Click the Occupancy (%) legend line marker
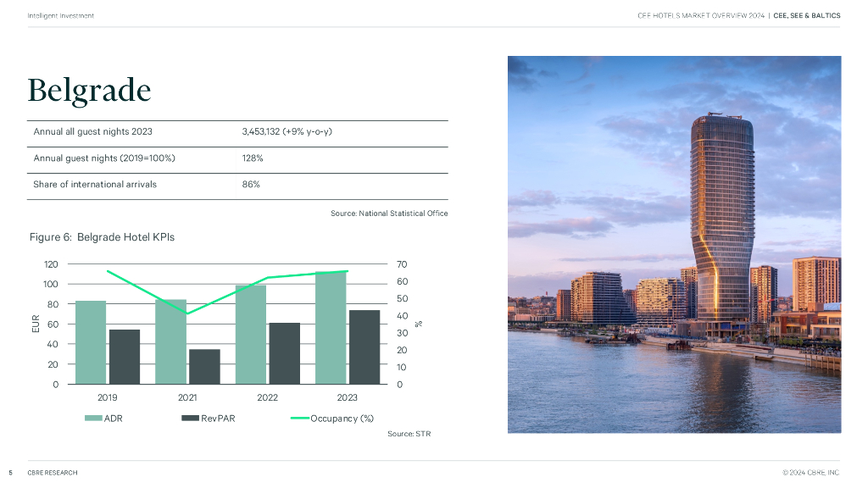The image size is (868, 488). coord(300,419)
